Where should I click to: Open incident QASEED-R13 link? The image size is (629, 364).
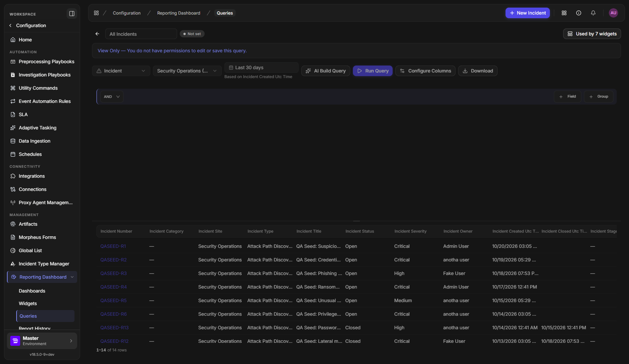[115, 328]
